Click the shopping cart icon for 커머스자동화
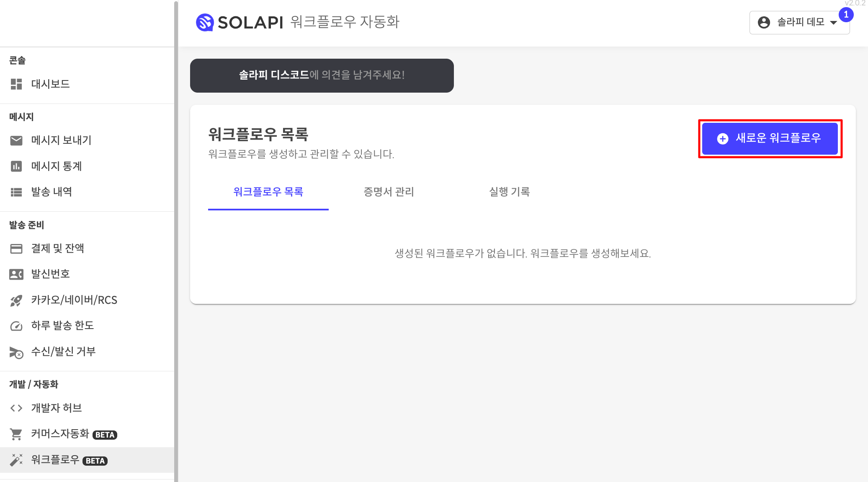868x482 pixels. coord(16,434)
